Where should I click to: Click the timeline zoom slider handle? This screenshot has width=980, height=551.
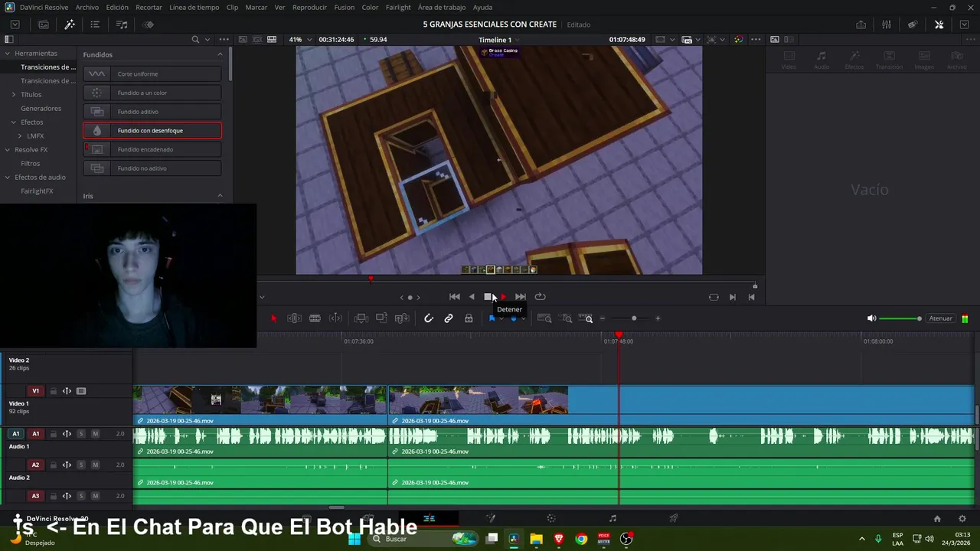pyautogui.click(x=634, y=318)
